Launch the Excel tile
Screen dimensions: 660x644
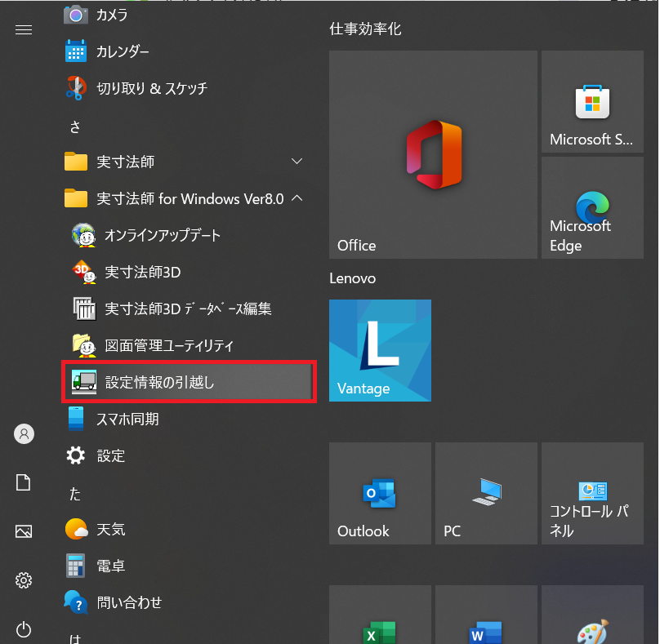pos(380,615)
